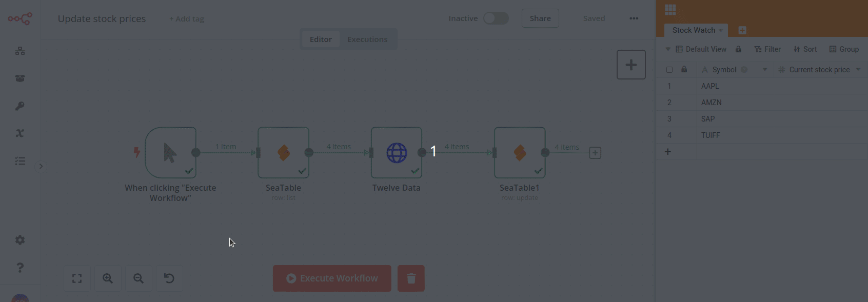
Task: Click the lock icon beside Default View
Action: click(x=738, y=49)
